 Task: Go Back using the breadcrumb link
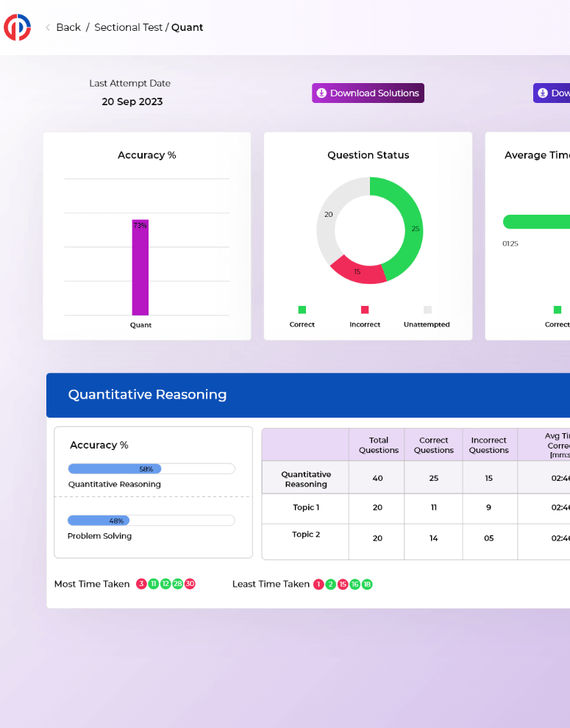click(x=68, y=27)
